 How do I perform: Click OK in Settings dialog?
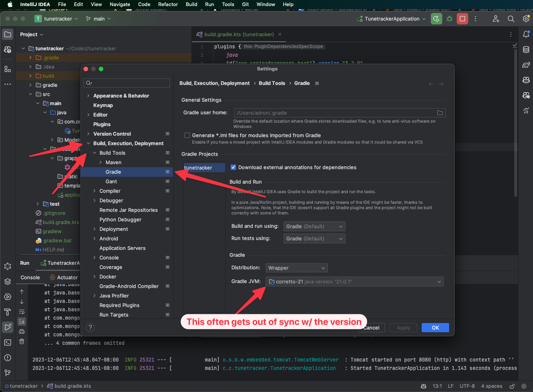click(435, 328)
